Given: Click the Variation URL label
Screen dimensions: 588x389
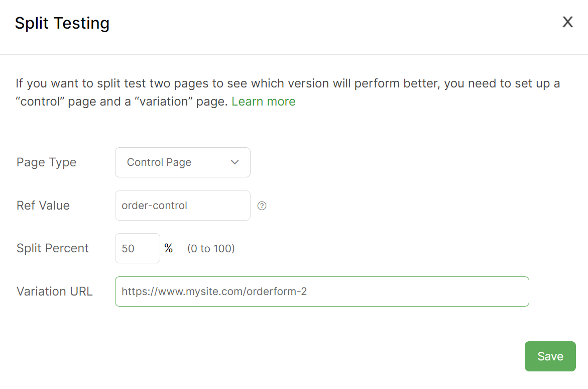Looking at the screenshot, I should coord(54,291).
